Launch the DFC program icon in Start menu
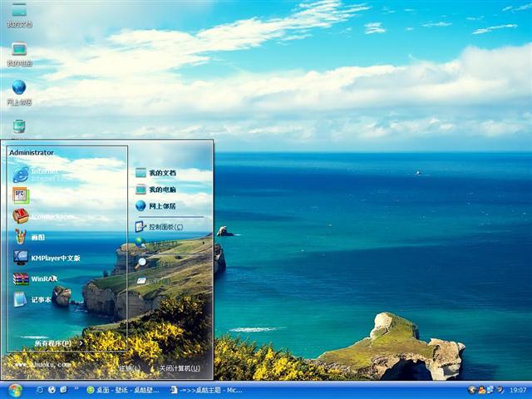The height and width of the screenshot is (399, 532). [x=21, y=195]
